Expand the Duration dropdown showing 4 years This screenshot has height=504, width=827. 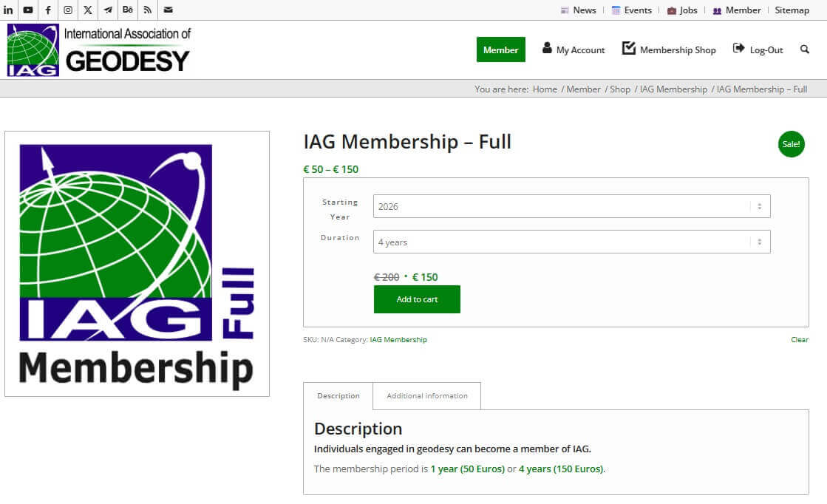coord(571,242)
